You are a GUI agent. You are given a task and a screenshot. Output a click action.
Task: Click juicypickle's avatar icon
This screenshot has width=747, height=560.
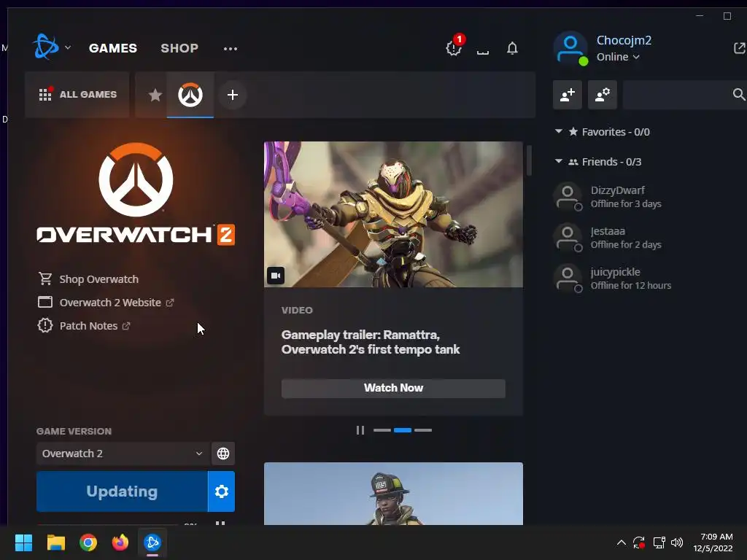click(x=568, y=279)
